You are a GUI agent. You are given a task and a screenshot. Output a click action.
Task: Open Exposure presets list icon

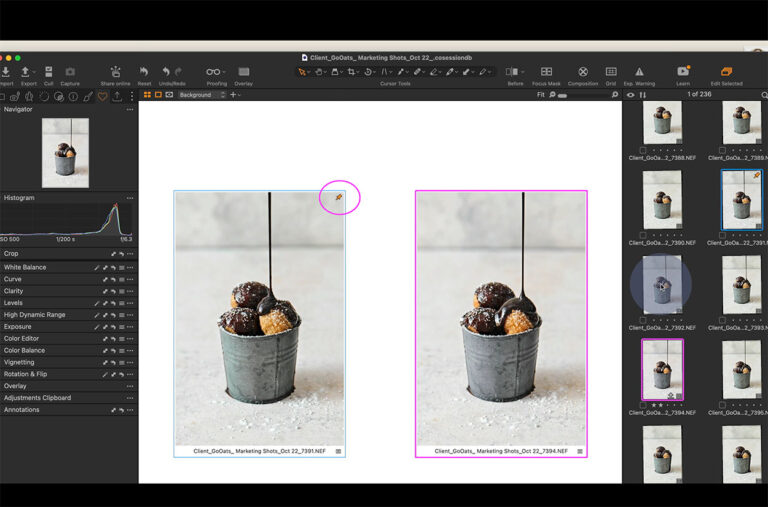tap(121, 327)
